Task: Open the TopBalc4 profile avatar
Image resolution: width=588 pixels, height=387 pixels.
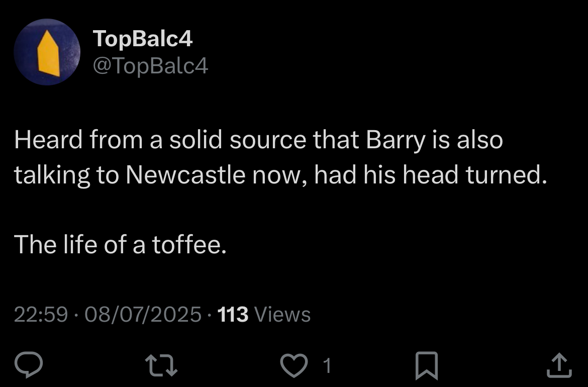Action: tap(47, 53)
